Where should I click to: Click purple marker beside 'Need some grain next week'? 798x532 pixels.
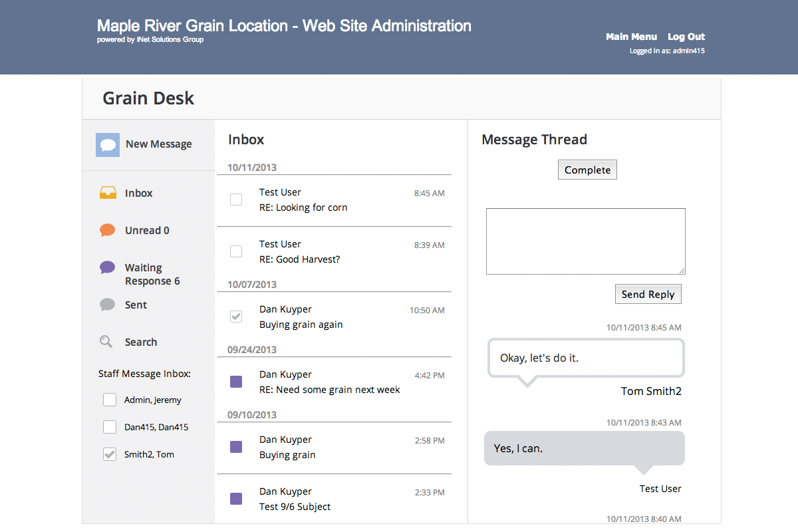236,382
